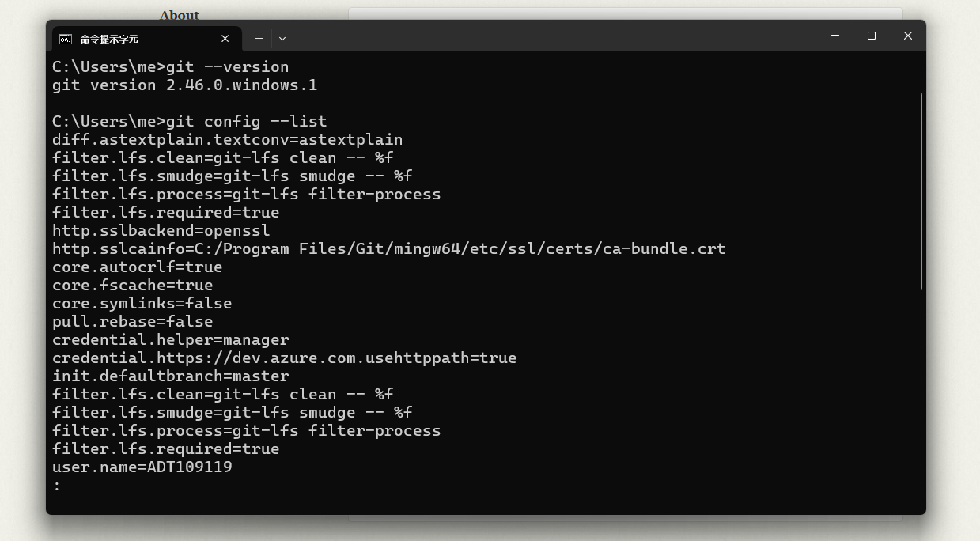Close the 命令提示字元 tab
The image size is (980, 541).
[225, 39]
